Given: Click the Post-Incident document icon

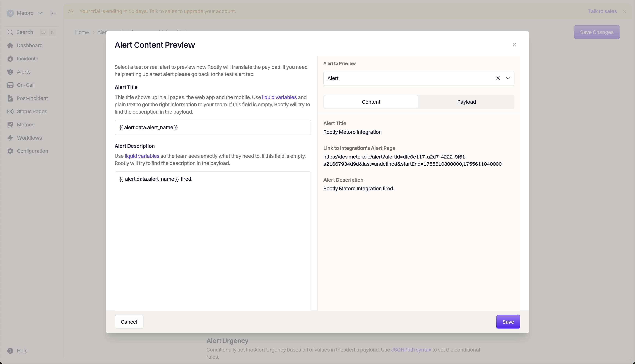Looking at the screenshot, I should [10, 98].
